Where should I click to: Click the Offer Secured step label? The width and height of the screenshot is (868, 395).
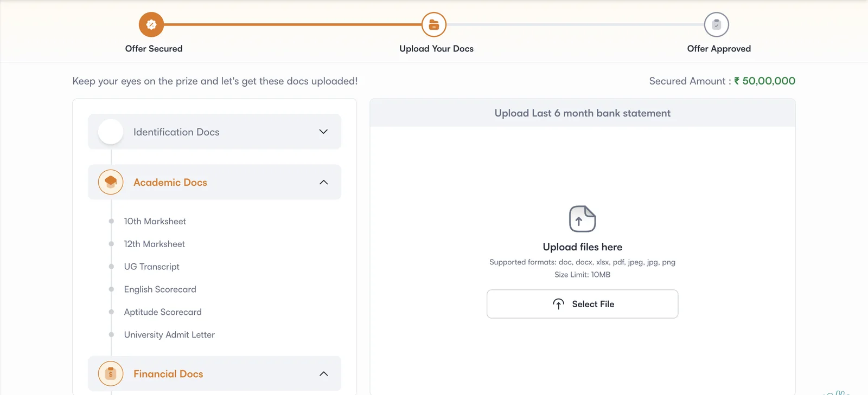click(154, 49)
